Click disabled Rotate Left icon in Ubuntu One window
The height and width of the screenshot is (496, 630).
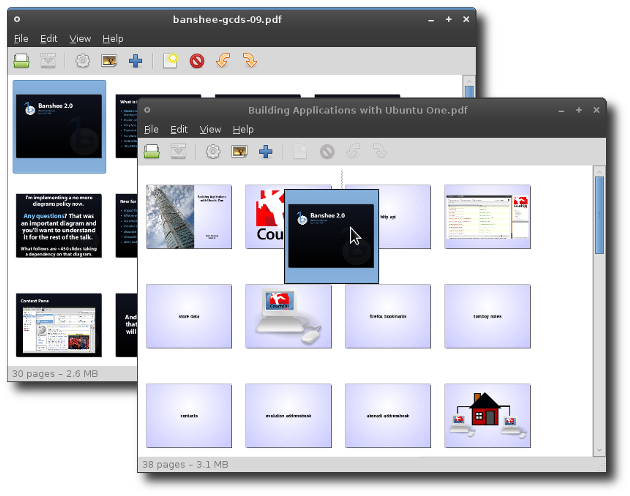coord(354,152)
